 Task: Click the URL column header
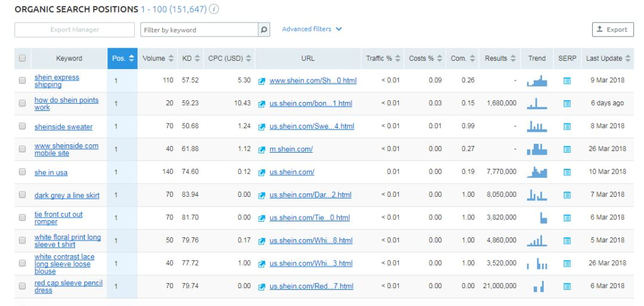[308, 58]
